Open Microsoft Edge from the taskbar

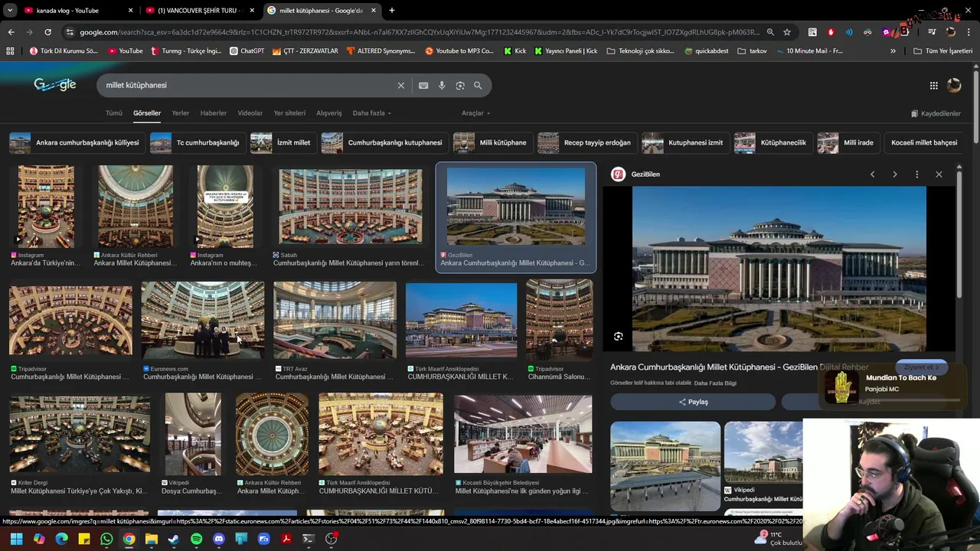tap(61, 539)
